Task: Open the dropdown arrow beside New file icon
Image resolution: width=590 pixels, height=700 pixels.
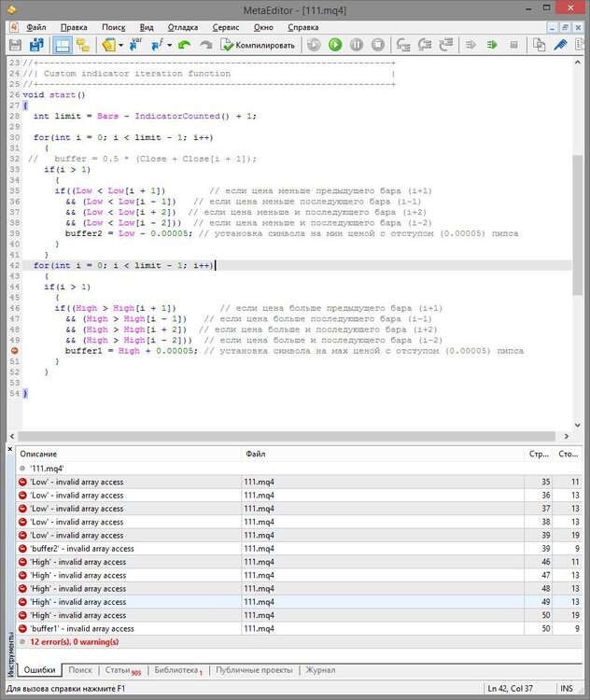Action: pyautogui.click(x=120, y=45)
